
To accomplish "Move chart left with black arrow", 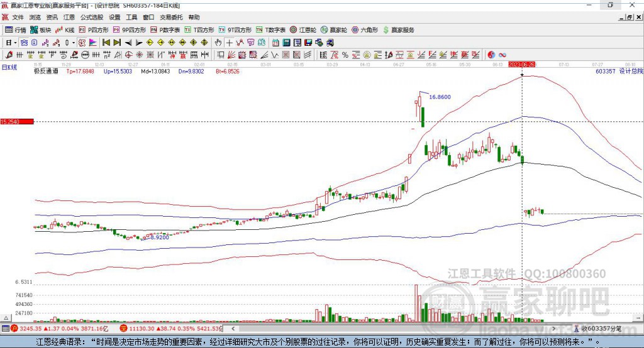I will [x=128, y=43].
